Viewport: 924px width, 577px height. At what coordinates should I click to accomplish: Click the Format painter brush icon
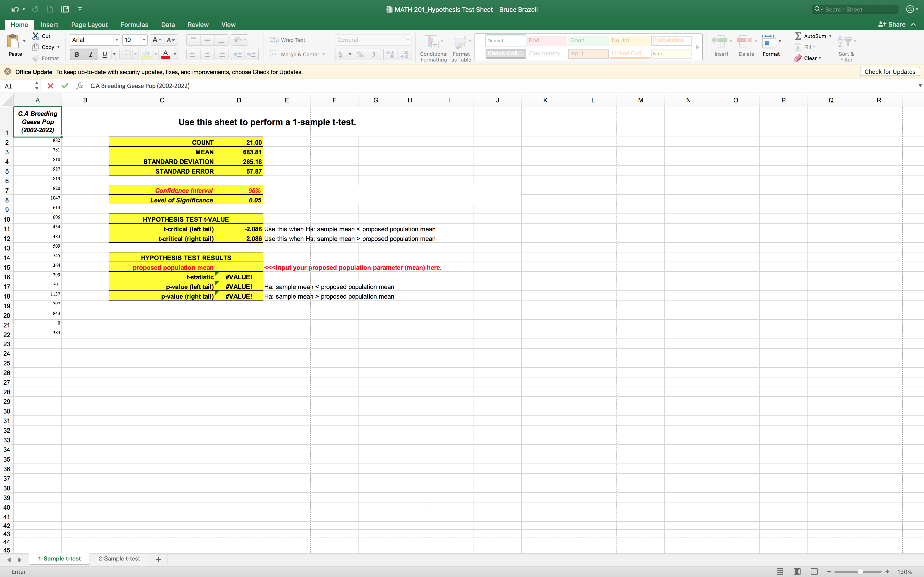36,58
